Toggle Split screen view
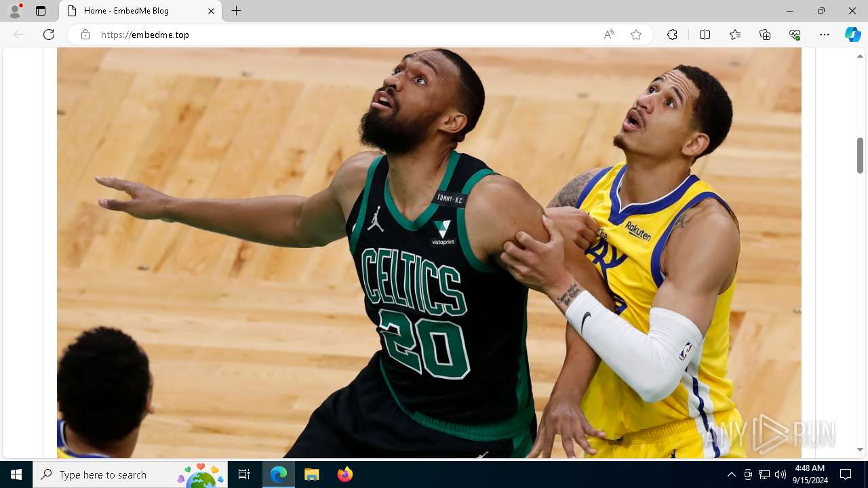Screen dimensions: 868x488 pos(705,35)
